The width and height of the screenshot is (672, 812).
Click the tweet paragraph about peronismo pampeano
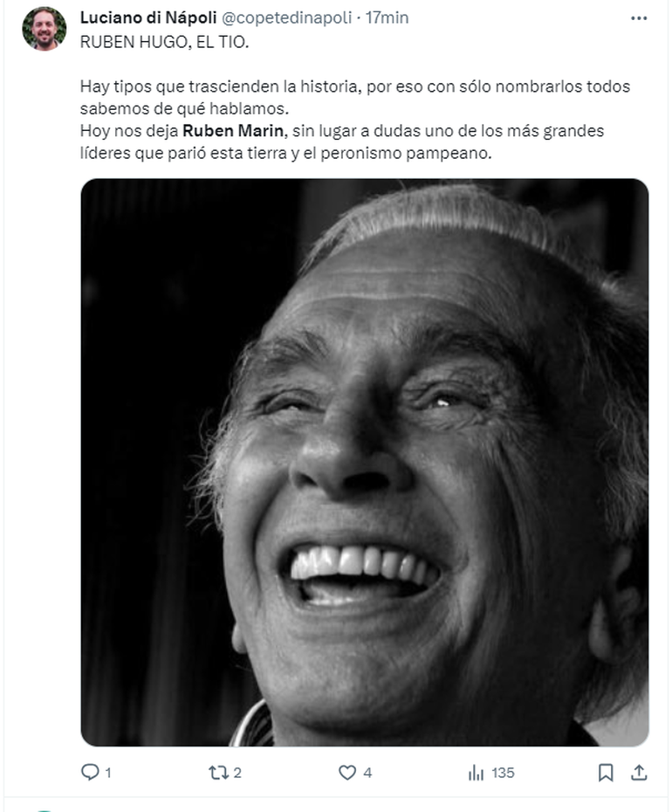(342, 142)
